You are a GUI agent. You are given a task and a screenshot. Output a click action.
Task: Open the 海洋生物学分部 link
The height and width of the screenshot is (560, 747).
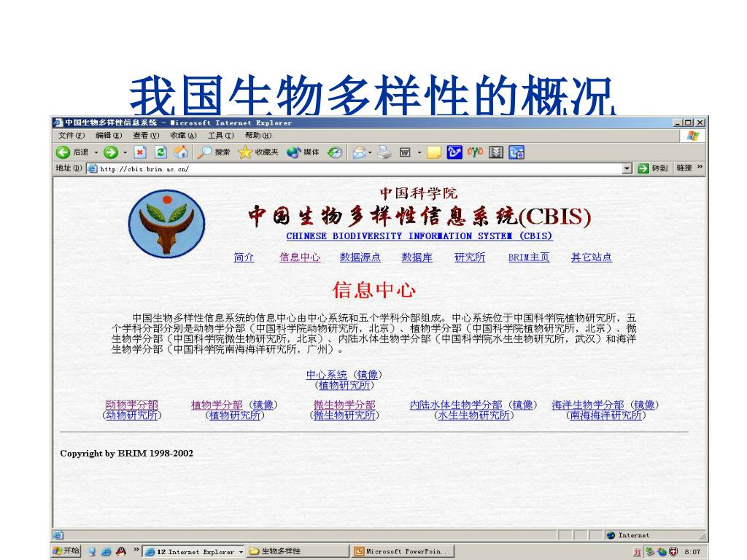tap(588, 405)
